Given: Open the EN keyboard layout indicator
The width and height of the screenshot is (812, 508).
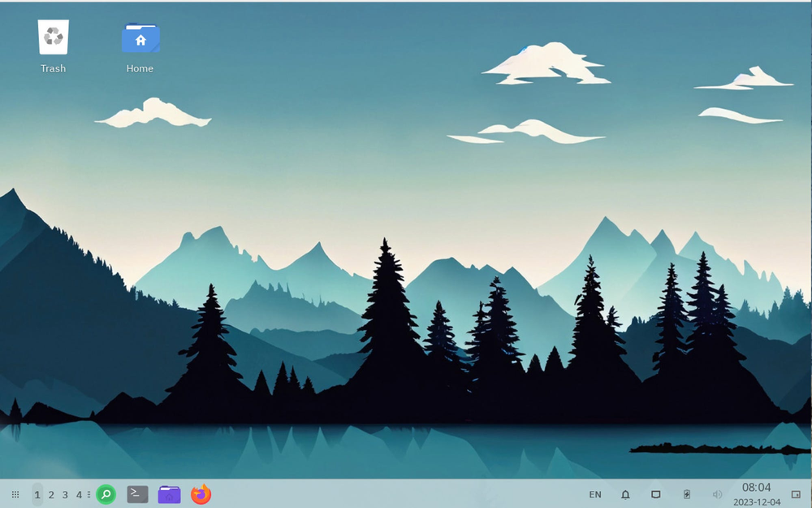Looking at the screenshot, I should pos(595,495).
